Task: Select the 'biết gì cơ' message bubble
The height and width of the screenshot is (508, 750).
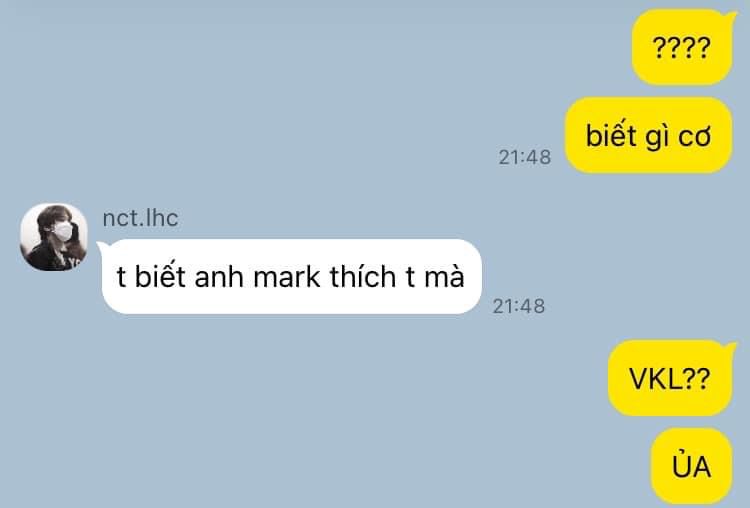Action: [x=649, y=135]
